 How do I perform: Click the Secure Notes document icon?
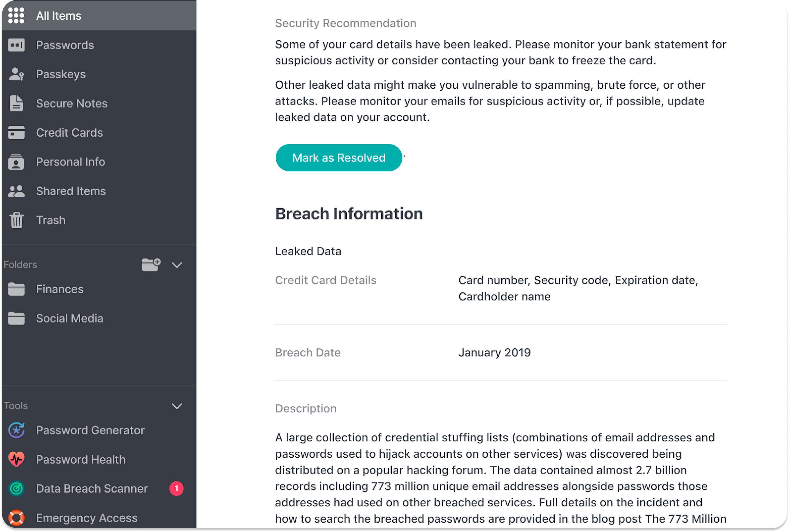pyautogui.click(x=16, y=103)
